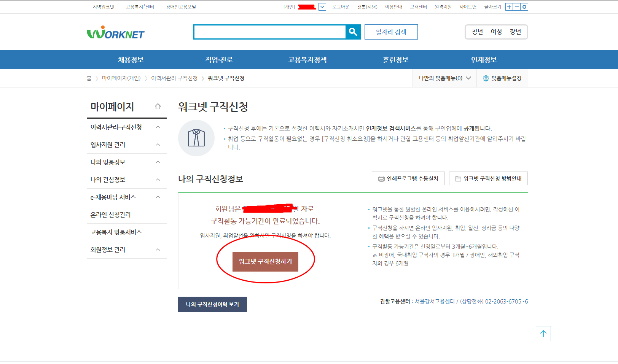Click 나의 구직신청이력 보기 button

tap(212, 304)
